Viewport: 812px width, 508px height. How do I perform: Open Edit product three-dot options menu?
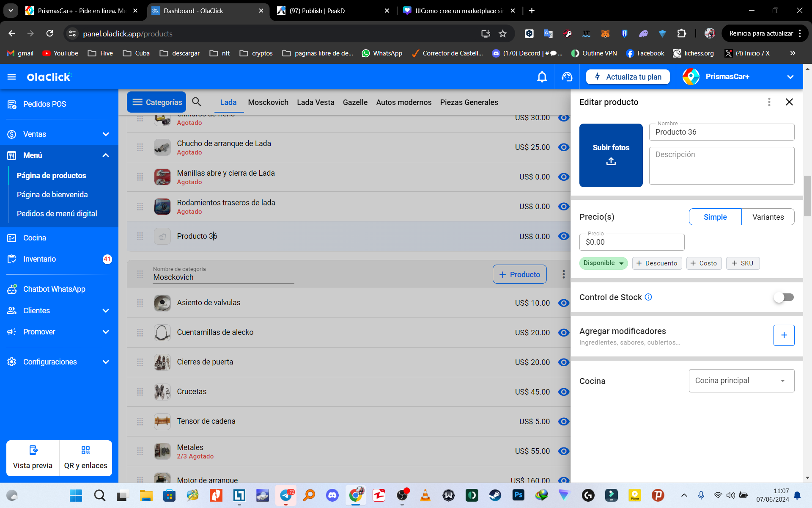(769, 102)
